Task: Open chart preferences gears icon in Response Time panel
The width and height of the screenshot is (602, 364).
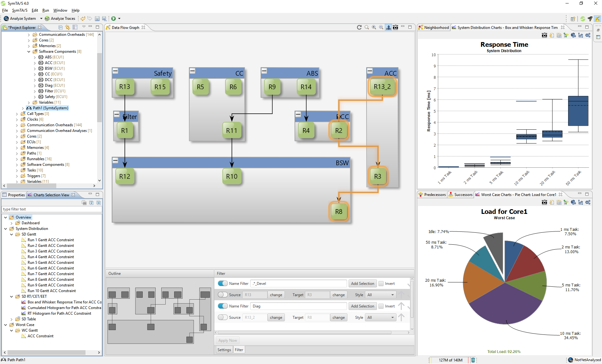Action: pos(588,35)
